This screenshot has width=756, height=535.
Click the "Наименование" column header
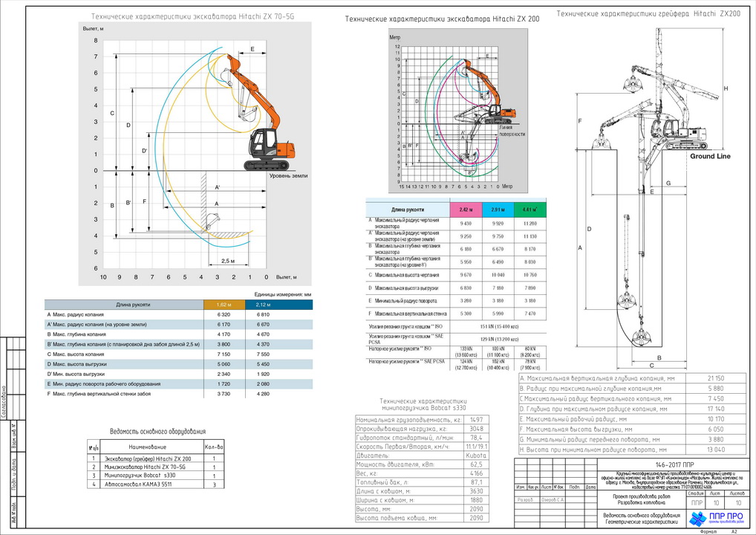coord(148,447)
